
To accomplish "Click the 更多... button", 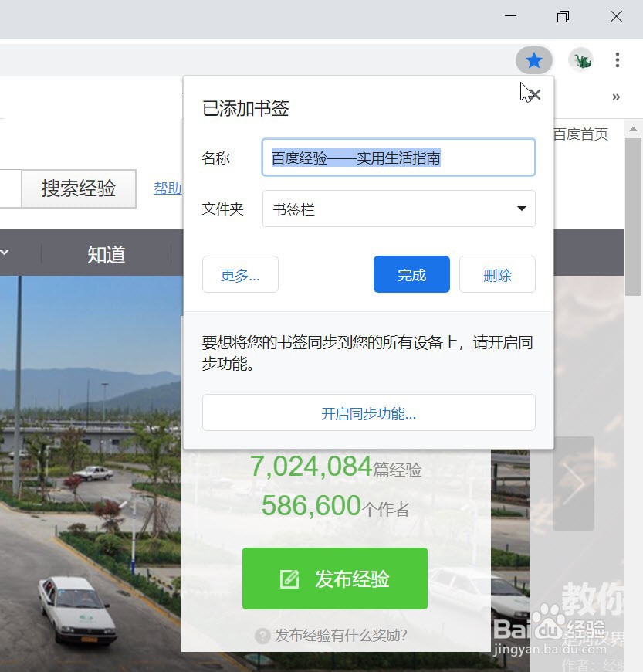I will click(x=240, y=275).
